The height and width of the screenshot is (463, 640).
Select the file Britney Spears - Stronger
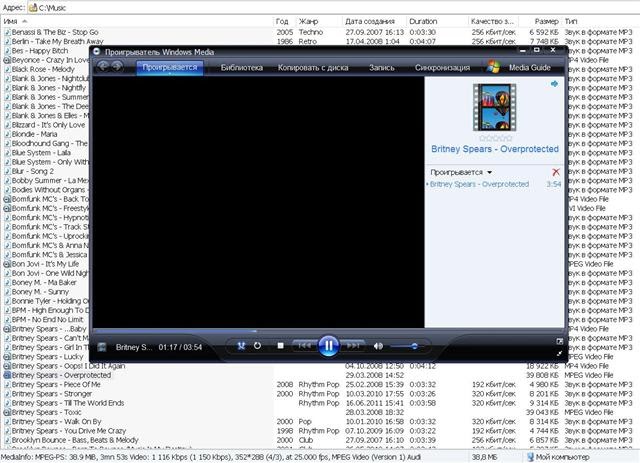click(x=52, y=394)
